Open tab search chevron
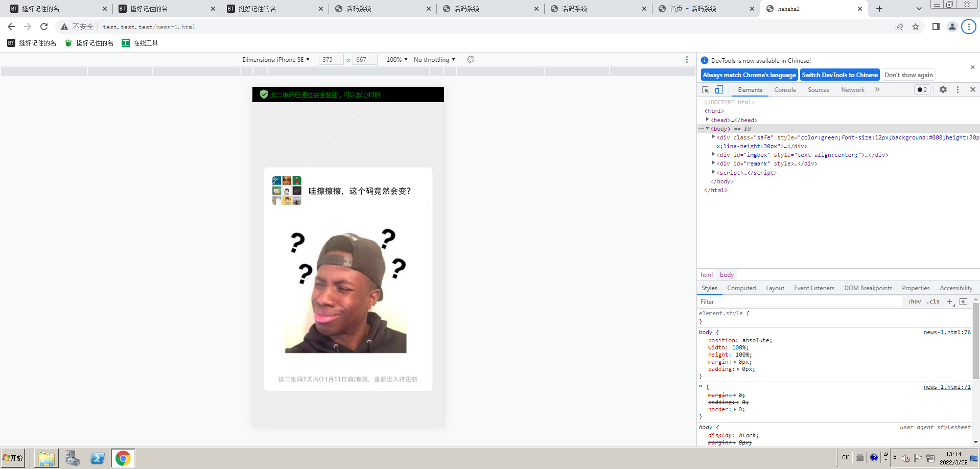 (919, 9)
